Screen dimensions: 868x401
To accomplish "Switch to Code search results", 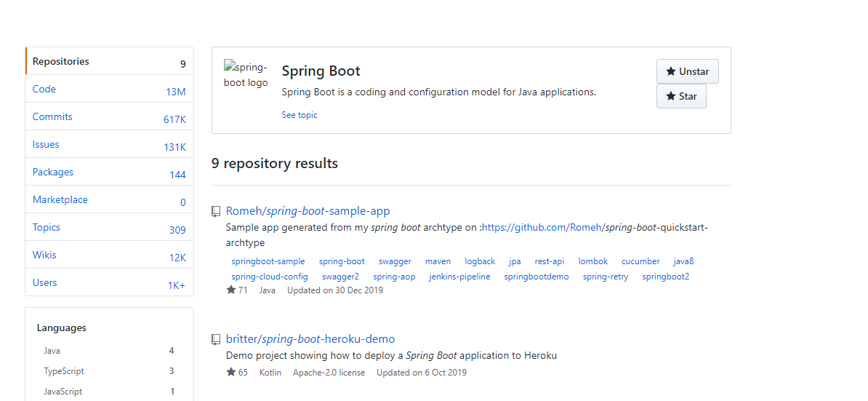I will point(44,90).
